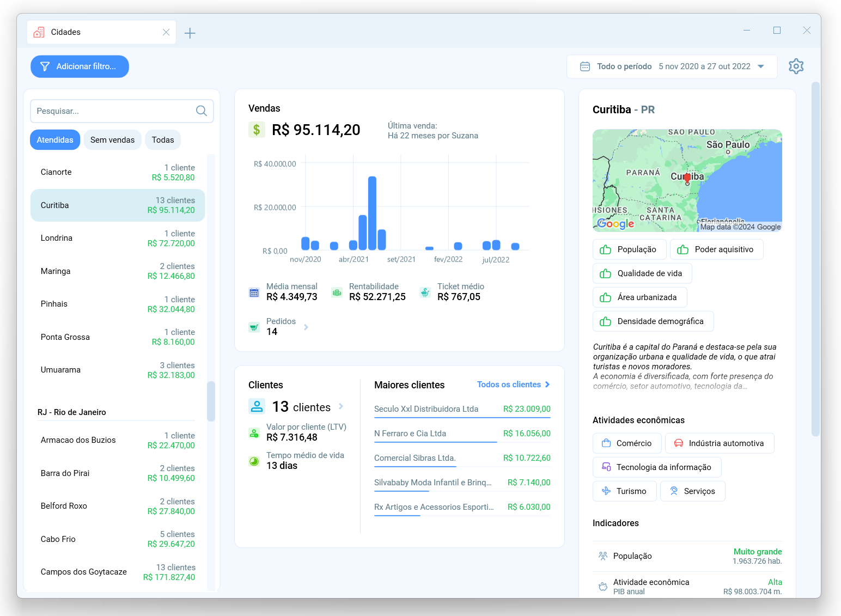841x616 pixels.
Task: Click the RJ - Rio de Janeiro header
Action: pos(72,412)
